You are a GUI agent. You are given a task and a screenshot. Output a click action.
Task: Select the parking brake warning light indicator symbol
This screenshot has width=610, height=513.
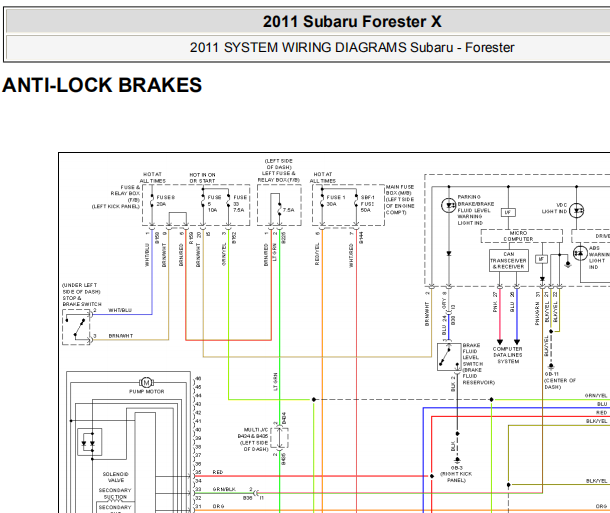(x=449, y=205)
